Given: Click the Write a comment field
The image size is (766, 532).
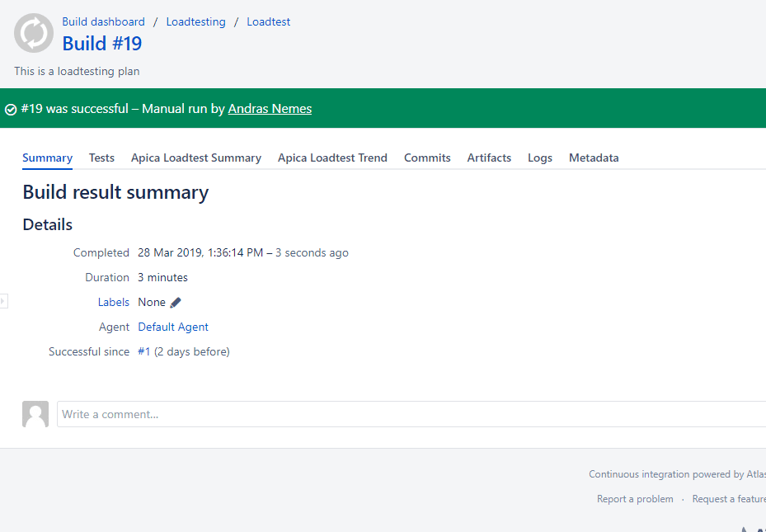Looking at the screenshot, I should coord(411,414).
